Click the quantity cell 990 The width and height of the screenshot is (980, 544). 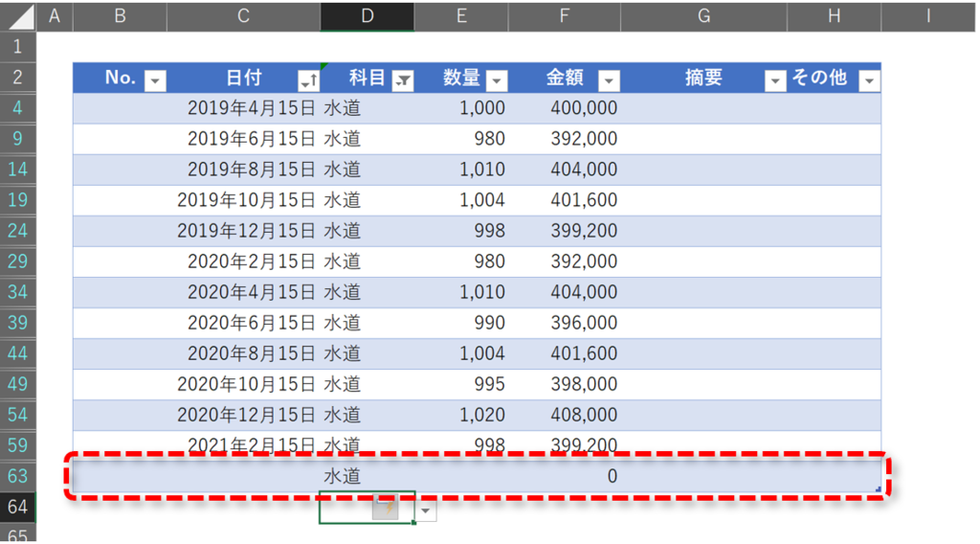(461, 323)
